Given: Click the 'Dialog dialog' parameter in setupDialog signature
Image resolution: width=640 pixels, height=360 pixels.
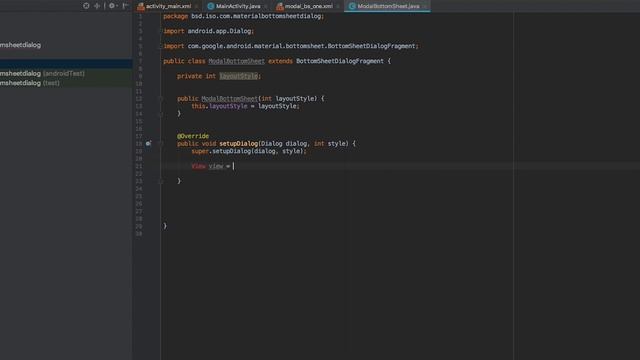Looking at the screenshot, I should (284, 144).
